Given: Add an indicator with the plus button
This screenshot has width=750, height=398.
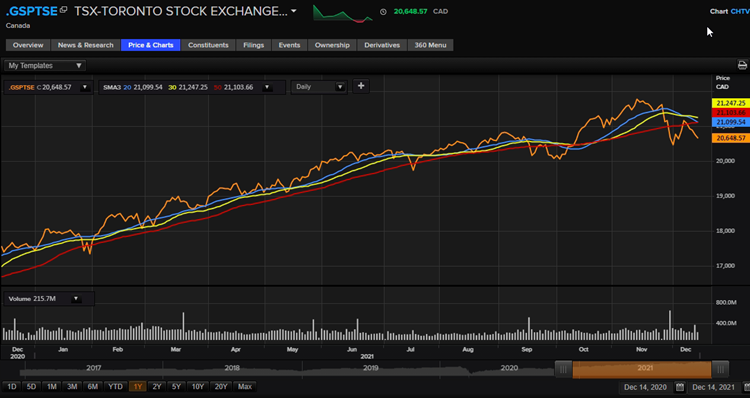Looking at the screenshot, I should coord(361,86).
